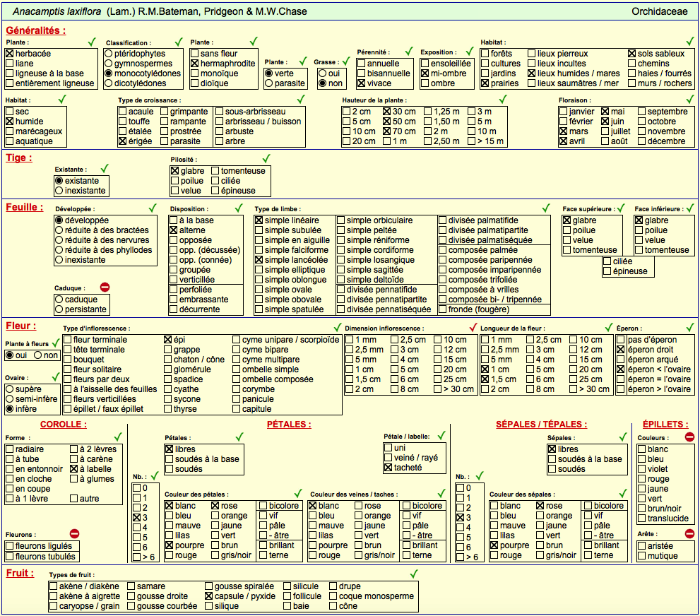Viewport: 700px width, 616px height.
Task: Click the green check beside Existante in Tige
Action: 105,168
